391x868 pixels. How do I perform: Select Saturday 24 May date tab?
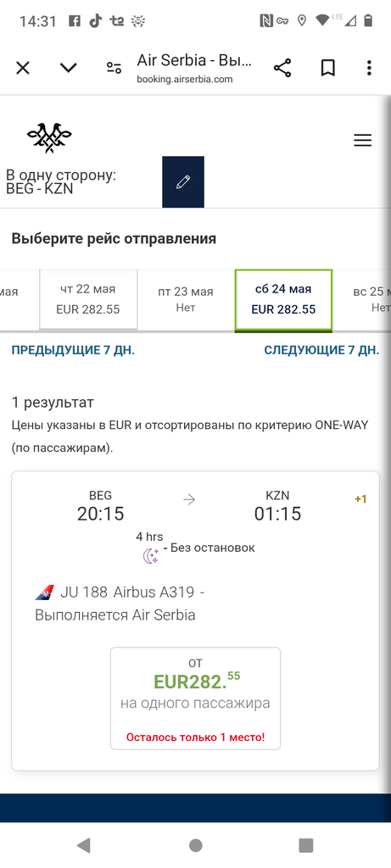pyautogui.click(x=283, y=299)
